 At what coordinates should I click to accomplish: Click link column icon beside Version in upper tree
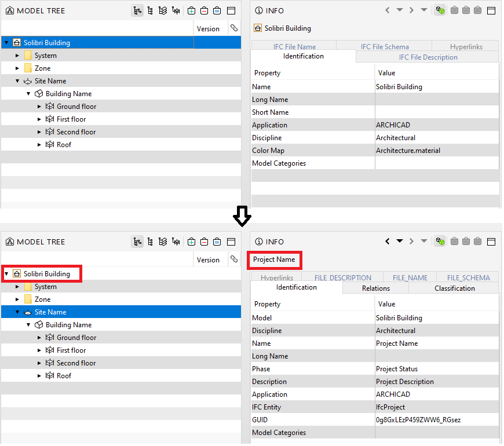click(234, 28)
